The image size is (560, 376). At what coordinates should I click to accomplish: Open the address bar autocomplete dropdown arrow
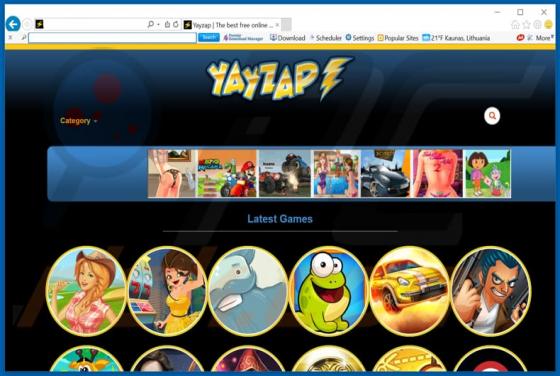click(x=158, y=25)
